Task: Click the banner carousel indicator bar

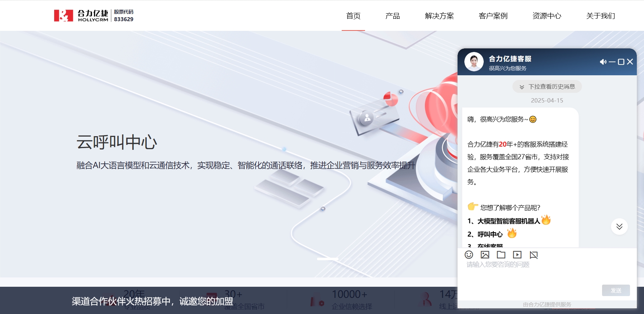Action: (x=327, y=259)
